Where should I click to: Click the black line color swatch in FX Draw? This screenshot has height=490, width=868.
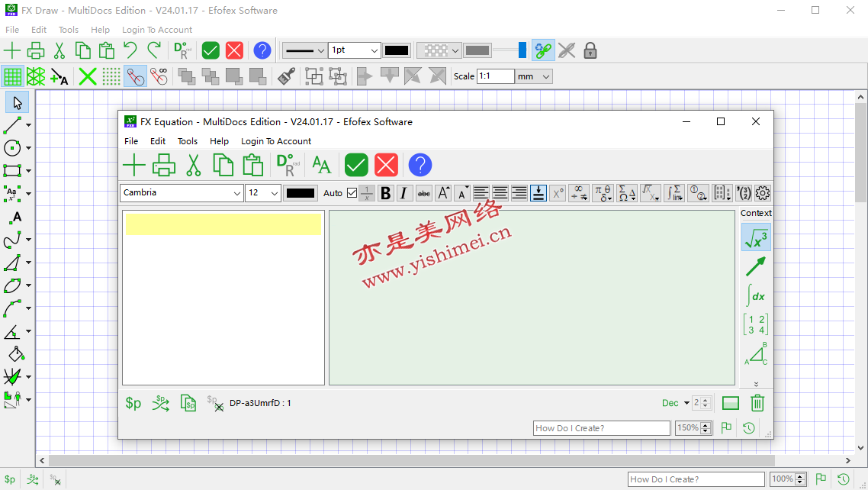pyautogui.click(x=397, y=50)
